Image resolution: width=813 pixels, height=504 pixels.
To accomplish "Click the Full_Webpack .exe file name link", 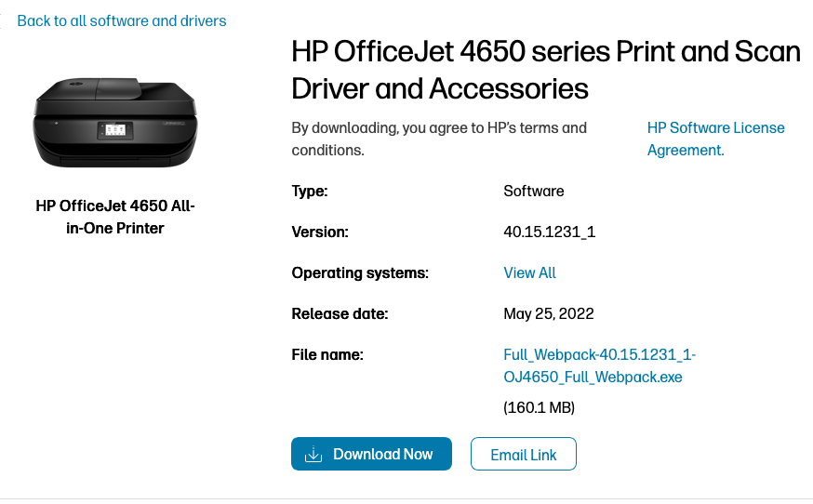I will coord(599,365).
